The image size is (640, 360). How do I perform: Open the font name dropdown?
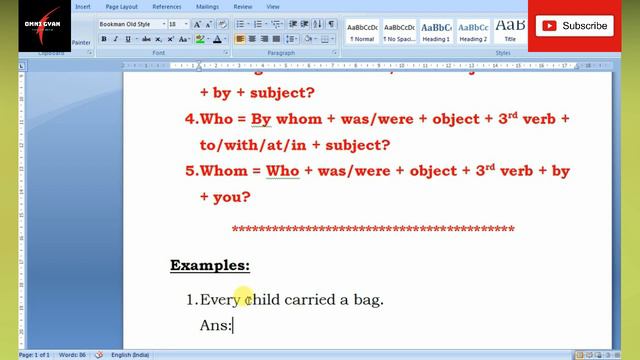click(164, 24)
